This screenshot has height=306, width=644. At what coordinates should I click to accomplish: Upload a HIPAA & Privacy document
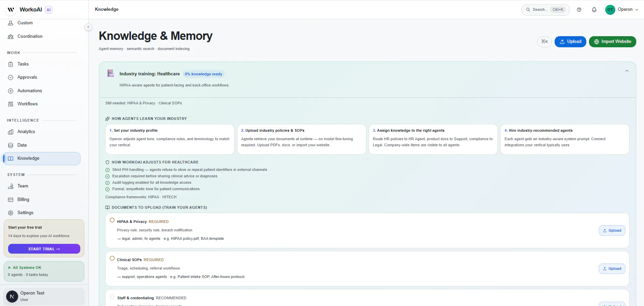(612, 231)
